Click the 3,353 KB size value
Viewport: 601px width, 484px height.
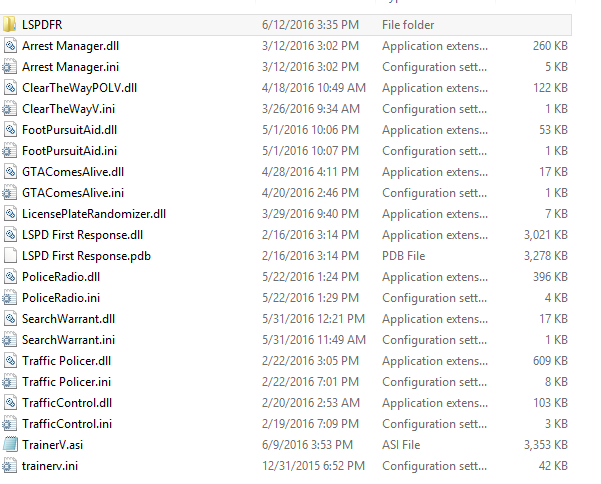point(546,445)
